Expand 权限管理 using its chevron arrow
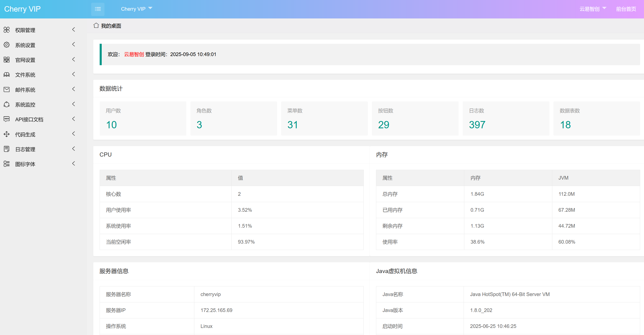This screenshot has width=644, height=335. pyautogui.click(x=73, y=30)
